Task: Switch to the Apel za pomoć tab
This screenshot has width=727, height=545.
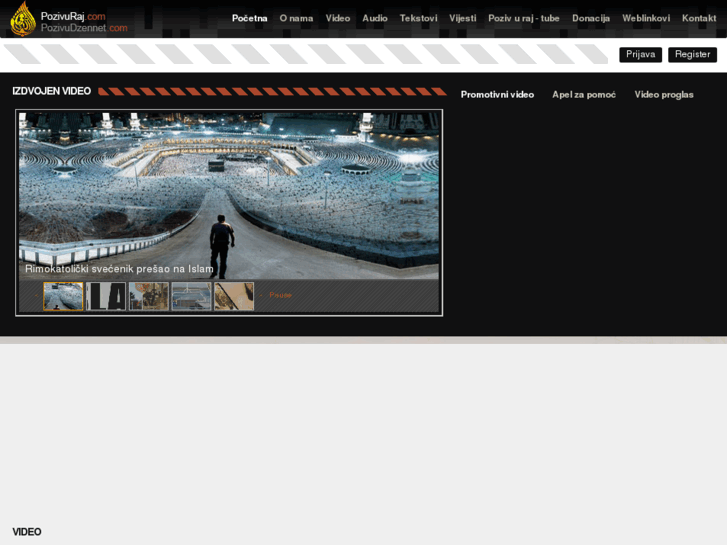Action: [584, 95]
